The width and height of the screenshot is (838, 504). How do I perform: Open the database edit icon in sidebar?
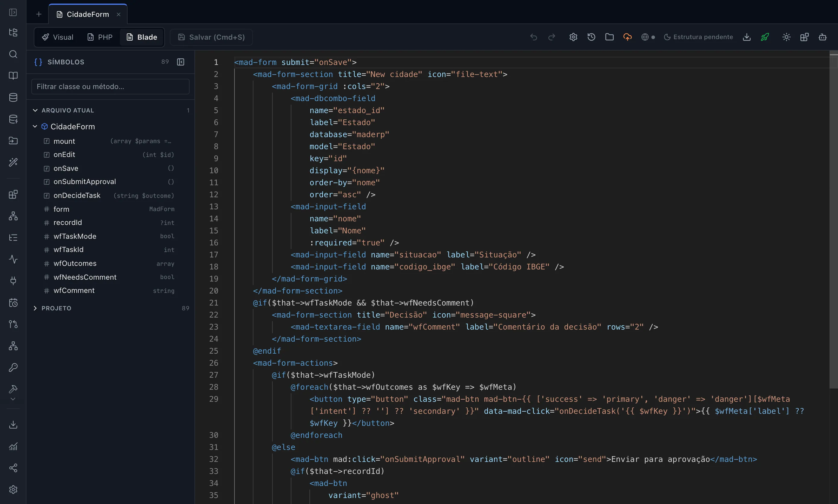point(13,119)
